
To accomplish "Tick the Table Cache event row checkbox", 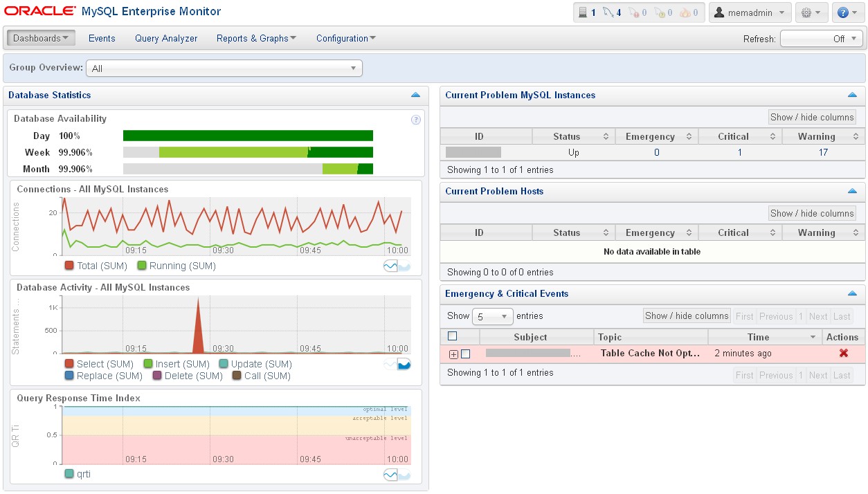I will click(466, 354).
